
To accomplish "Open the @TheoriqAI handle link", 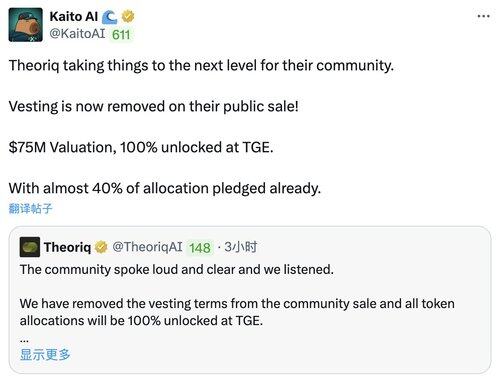I will [147, 247].
